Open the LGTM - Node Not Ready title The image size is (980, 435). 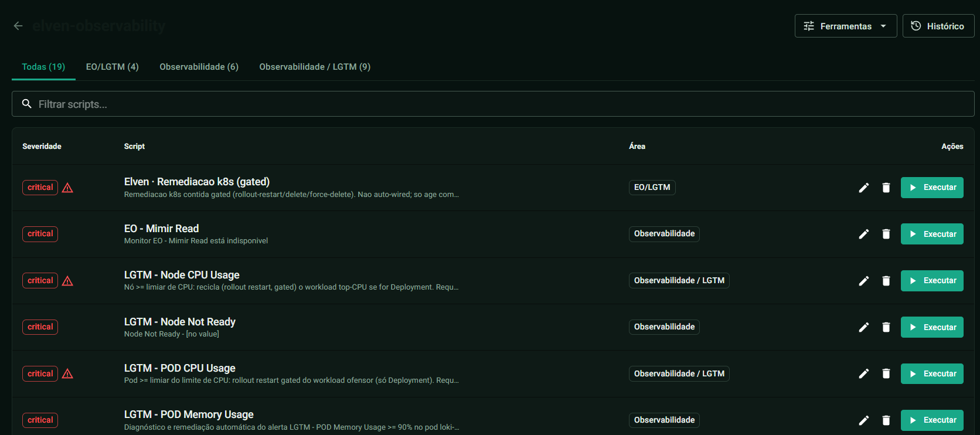coord(180,322)
